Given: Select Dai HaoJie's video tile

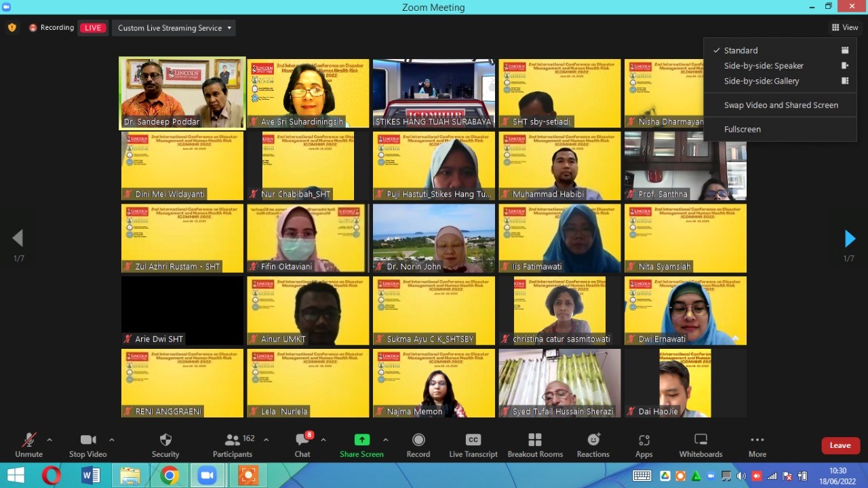Looking at the screenshot, I should 686,383.
